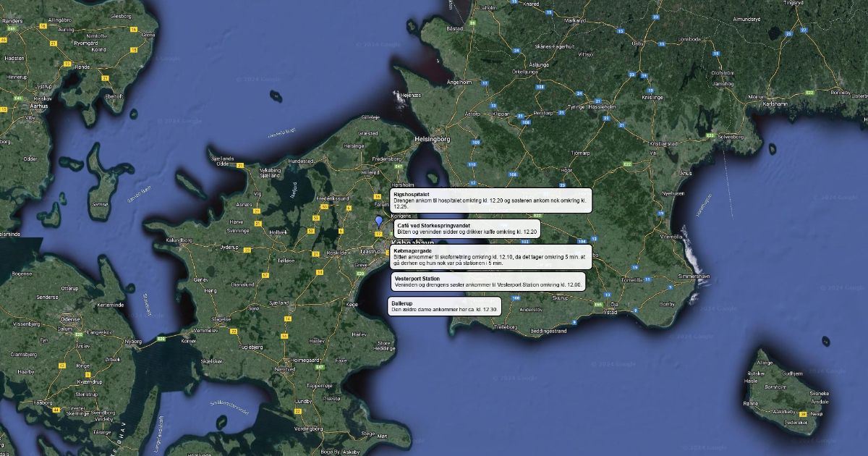Open the Rigshospitalet info box
The width and height of the screenshot is (868, 456).
coord(490,200)
